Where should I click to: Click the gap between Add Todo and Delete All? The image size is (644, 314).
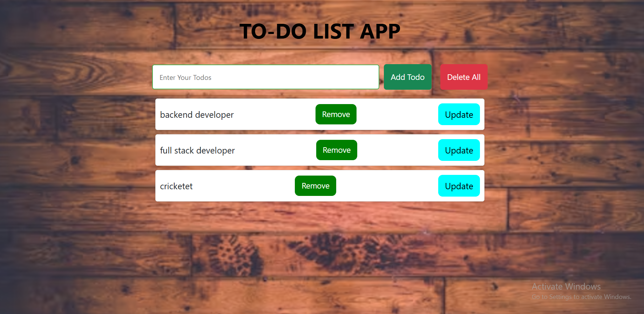(436, 77)
